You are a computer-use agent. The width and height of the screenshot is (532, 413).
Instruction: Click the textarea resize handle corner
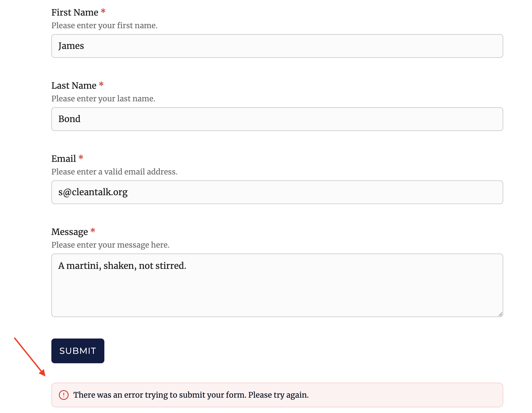click(500, 314)
